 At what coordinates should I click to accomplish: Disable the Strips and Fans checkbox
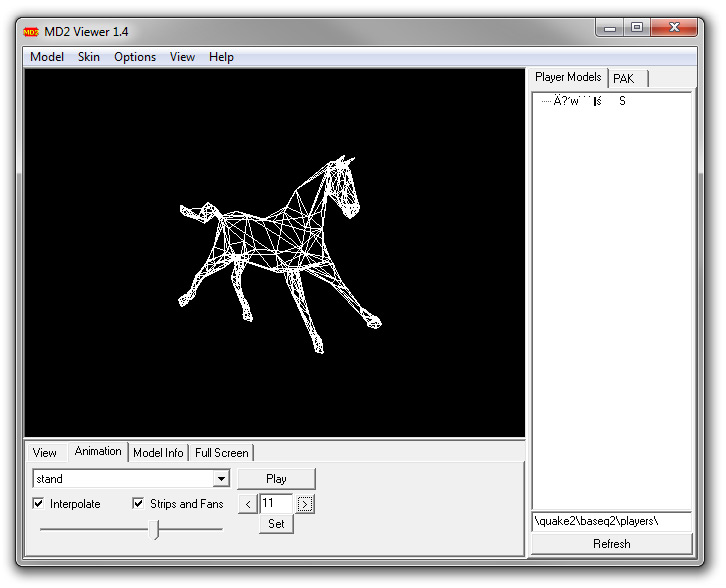click(139, 504)
